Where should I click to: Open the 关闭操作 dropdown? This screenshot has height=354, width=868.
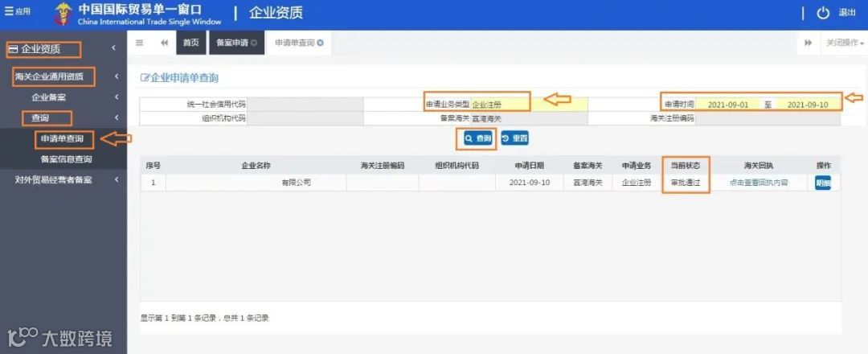[x=845, y=43]
